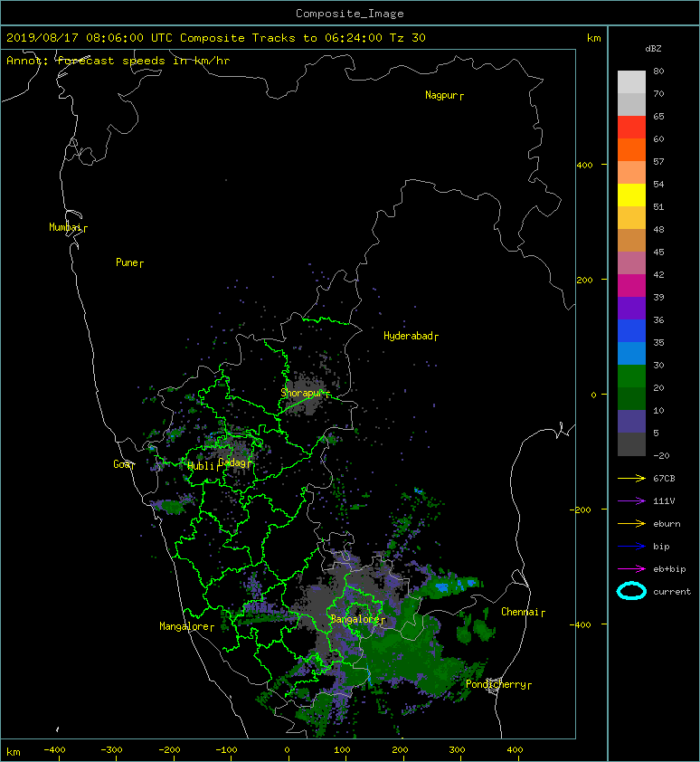700x762 pixels.
Task: Click the 2019/08/17 08:06:00 UTC timestamp
Action: 90,37
